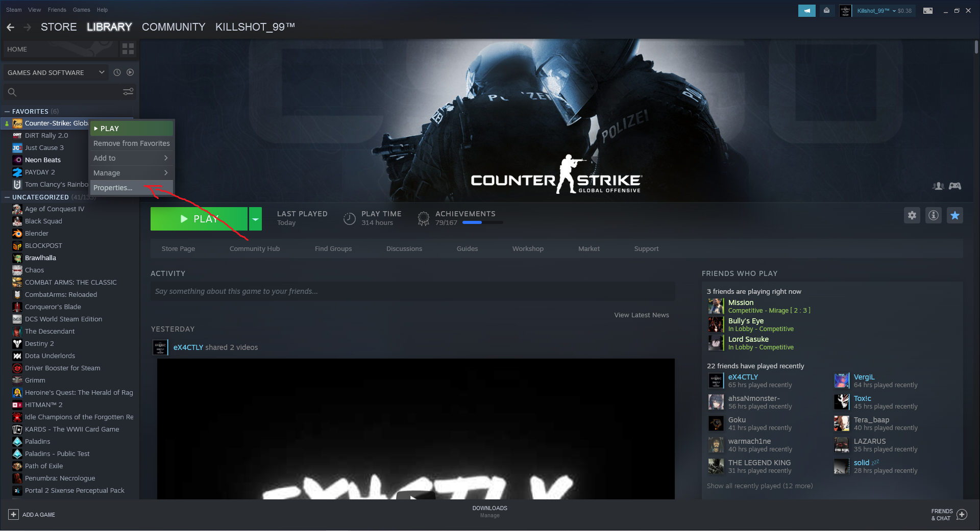Go forward with the right arrow
Screen dimensions: 980x531
[x=28, y=27]
